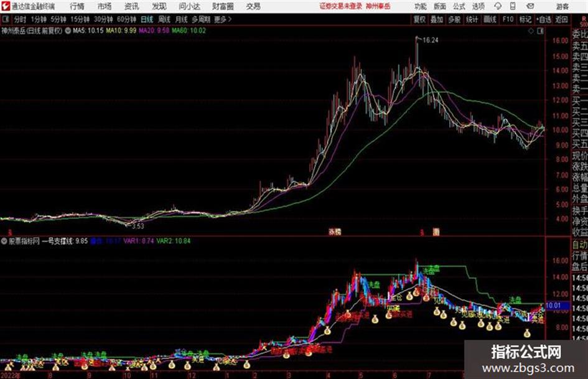Click the 通达信 red logo icon
This screenshot has height=379, width=588.
(6, 6)
